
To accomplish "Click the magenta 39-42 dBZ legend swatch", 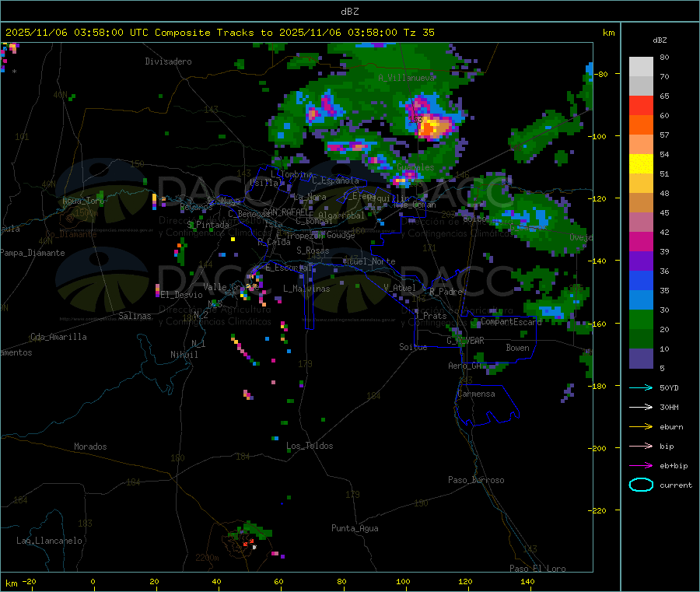I will [x=641, y=241].
